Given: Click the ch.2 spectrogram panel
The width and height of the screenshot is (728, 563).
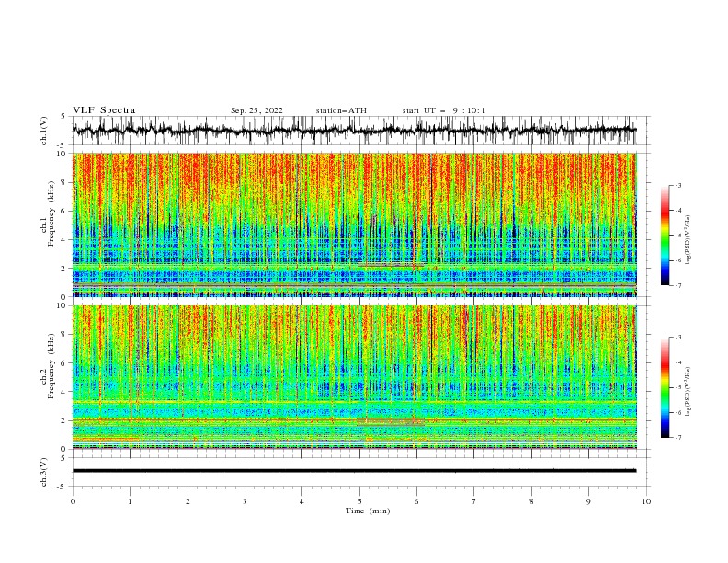Looking at the screenshot, I should pos(354,377).
